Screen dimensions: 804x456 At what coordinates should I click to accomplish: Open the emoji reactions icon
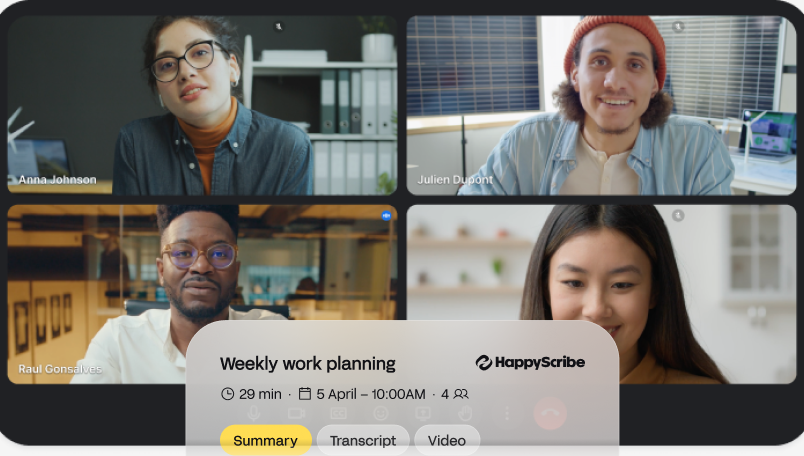[380, 413]
